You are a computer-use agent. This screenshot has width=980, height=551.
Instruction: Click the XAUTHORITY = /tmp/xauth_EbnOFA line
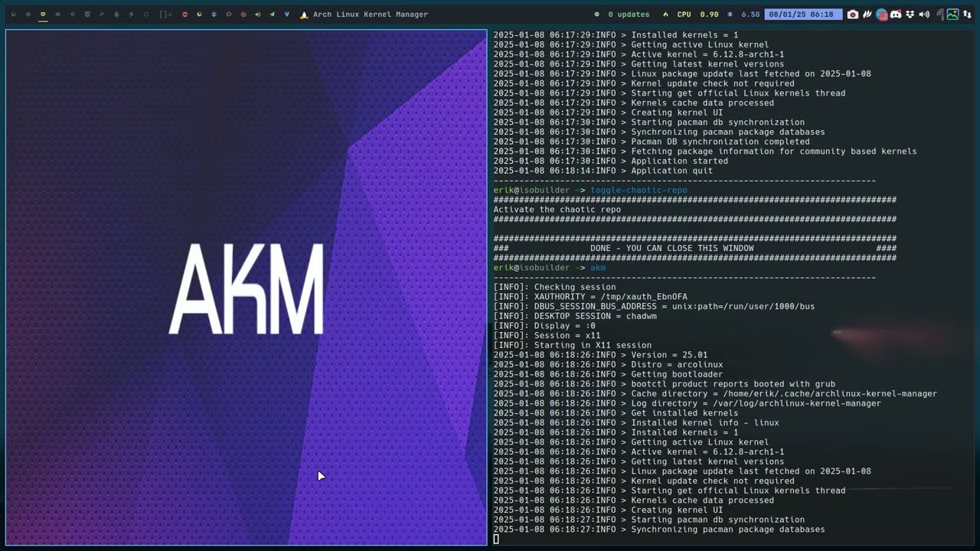590,297
